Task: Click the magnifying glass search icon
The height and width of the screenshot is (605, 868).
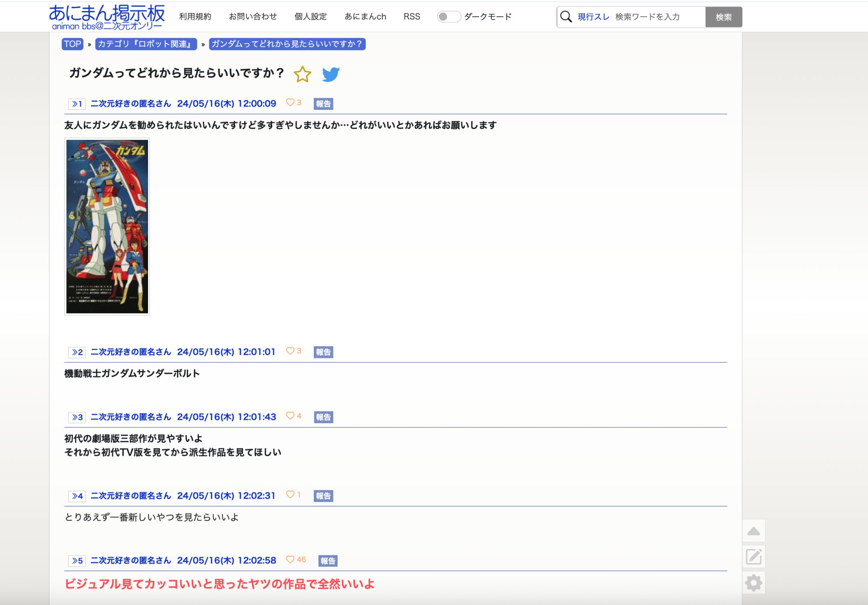Action: (566, 17)
